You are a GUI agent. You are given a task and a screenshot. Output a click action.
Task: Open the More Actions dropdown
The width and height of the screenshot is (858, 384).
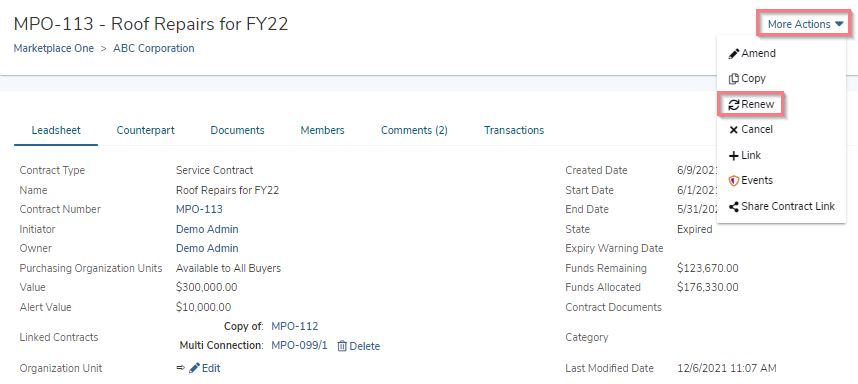805,24
